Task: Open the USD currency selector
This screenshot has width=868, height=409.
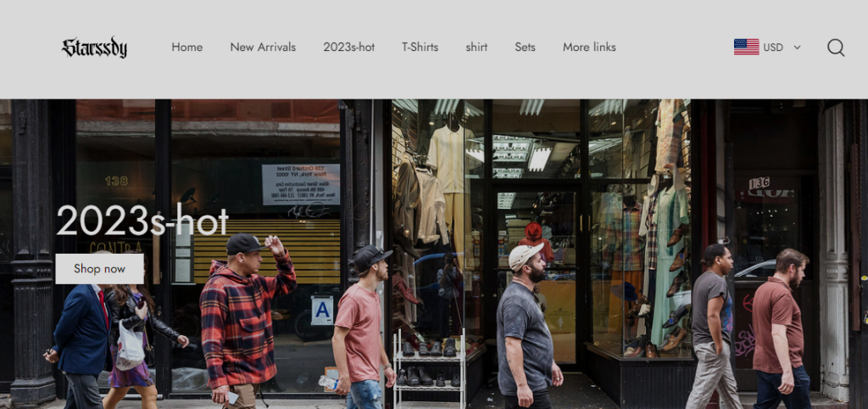Action: tap(767, 48)
